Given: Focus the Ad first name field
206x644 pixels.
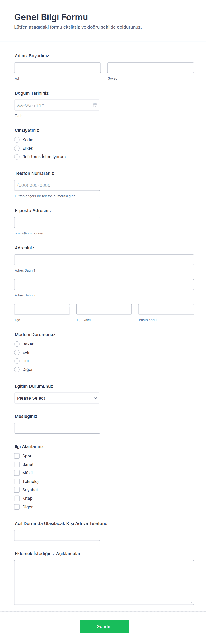Looking at the screenshot, I should pyautogui.click(x=57, y=68).
